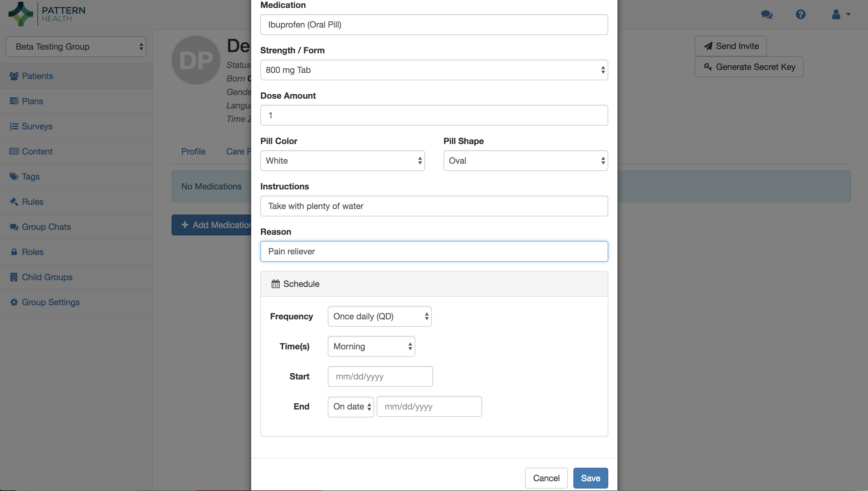The width and height of the screenshot is (868, 491).
Task: Expand the Frequency select box
Action: point(379,316)
